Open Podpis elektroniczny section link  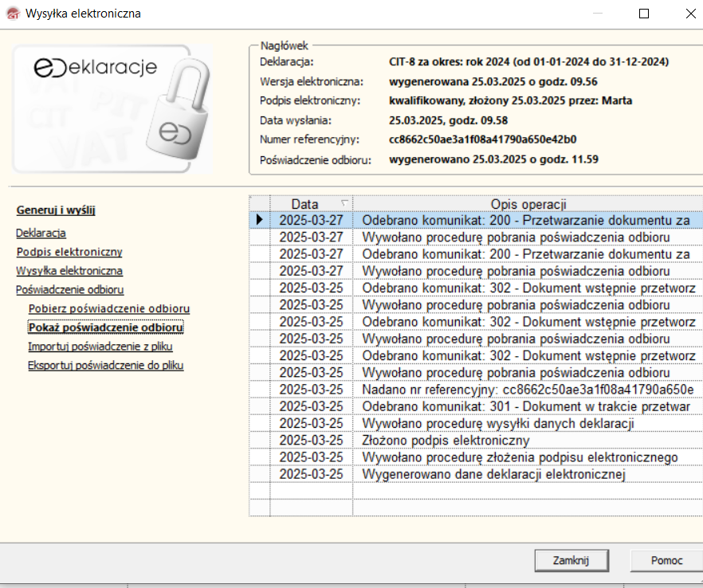(x=69, y=252)
